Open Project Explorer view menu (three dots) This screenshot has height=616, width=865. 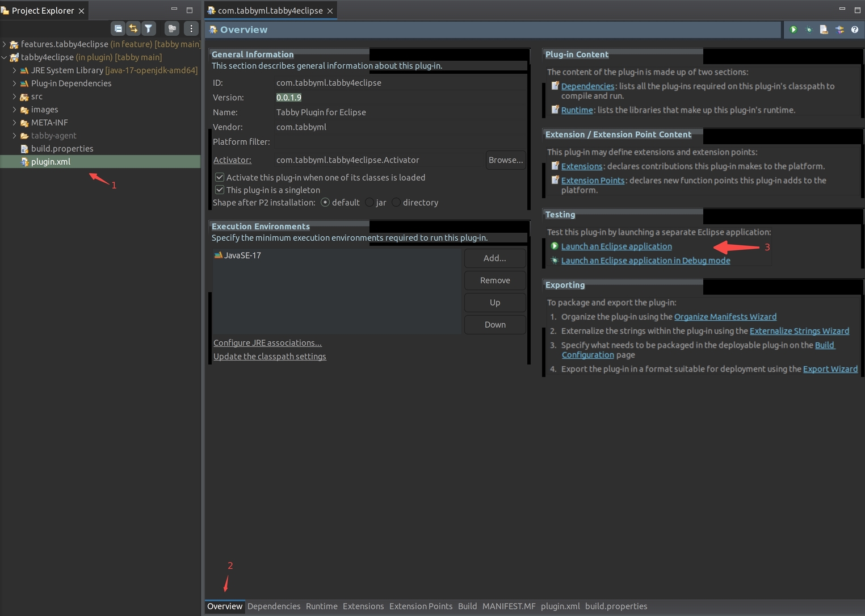[191, 28]
